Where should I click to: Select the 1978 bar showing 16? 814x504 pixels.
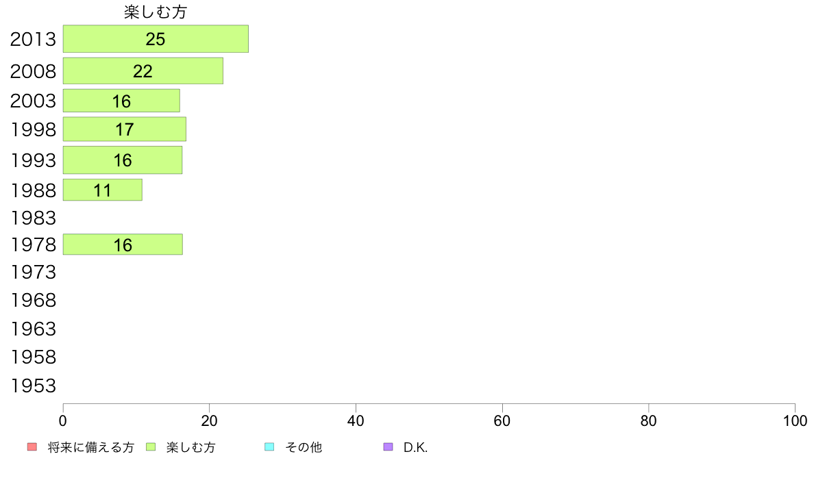[123, 244]
